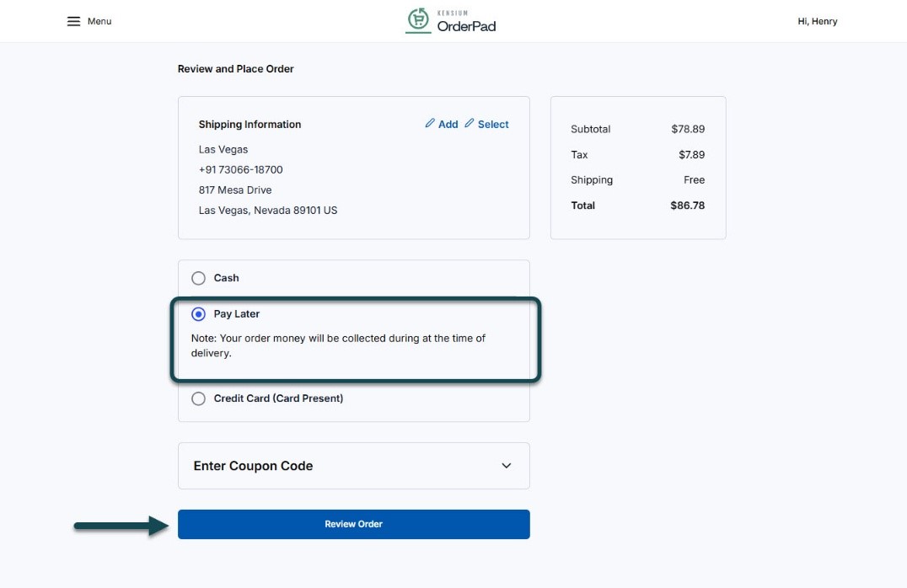907x588 pixels.
Task: Open the hamburger menu icon
Action: (73, 21)
